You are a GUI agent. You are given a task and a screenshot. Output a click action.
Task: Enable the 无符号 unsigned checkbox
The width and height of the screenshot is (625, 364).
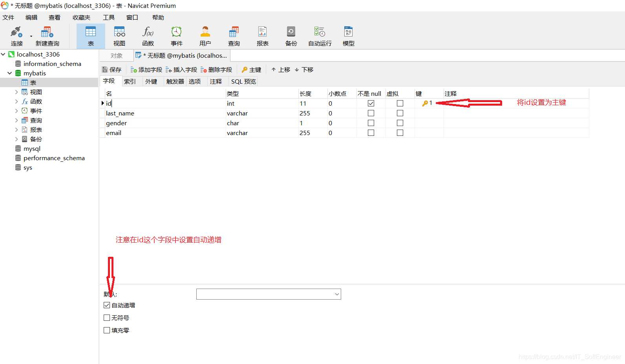coord(107,318)
